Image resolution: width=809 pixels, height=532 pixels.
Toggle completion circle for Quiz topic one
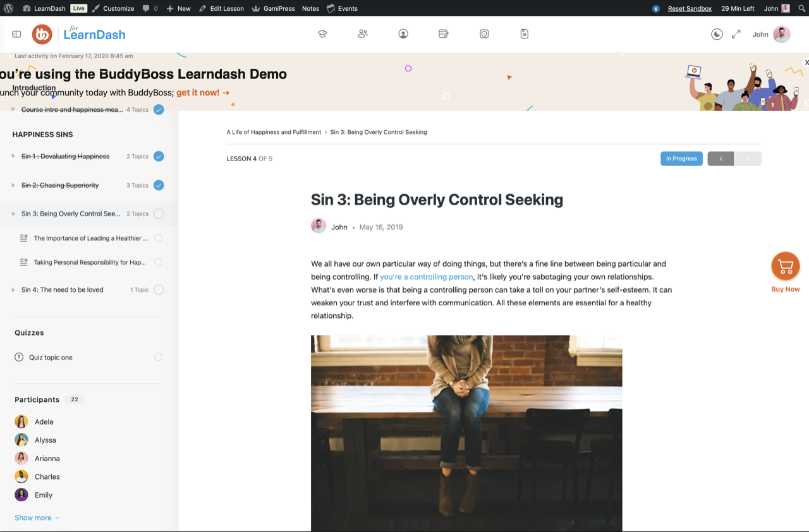pos(159,357)
